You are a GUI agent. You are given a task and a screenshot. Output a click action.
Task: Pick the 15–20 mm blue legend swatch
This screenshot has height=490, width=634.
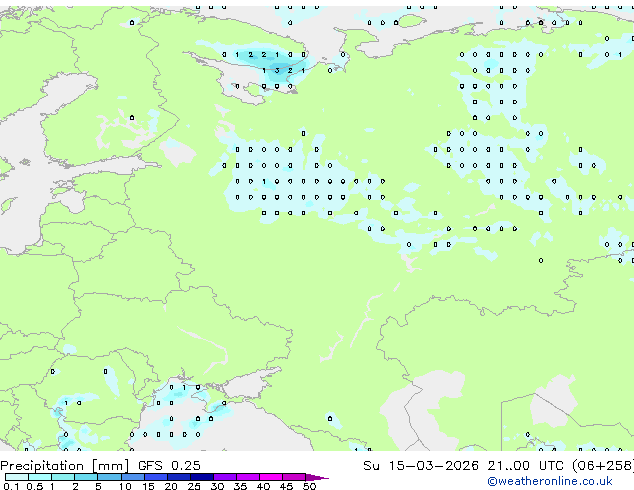tap(155, 477)
